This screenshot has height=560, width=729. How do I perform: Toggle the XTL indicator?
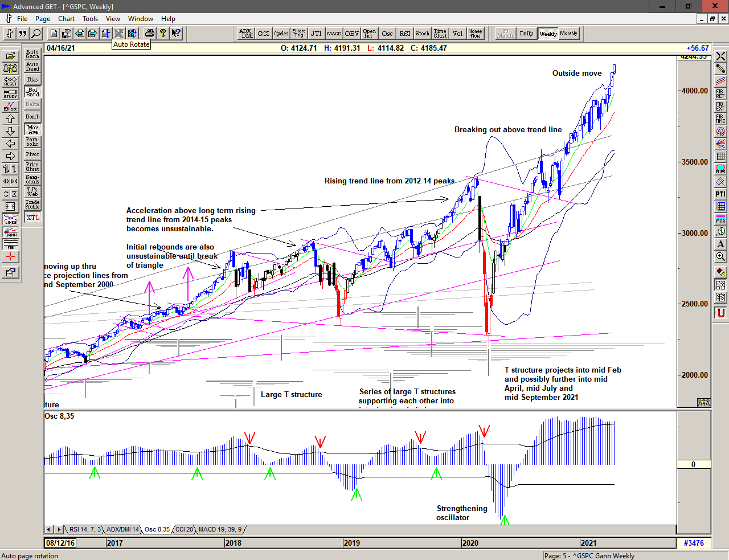32,218
